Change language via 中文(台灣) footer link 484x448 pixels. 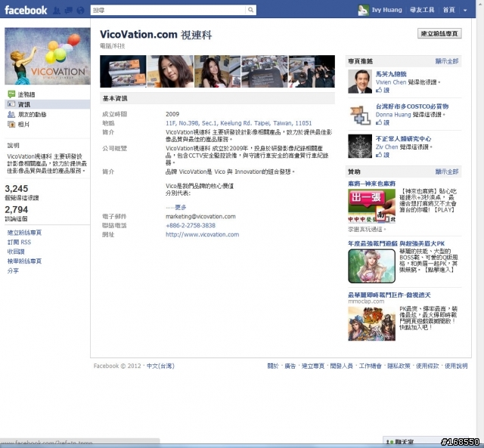click(x=160, y=366)
